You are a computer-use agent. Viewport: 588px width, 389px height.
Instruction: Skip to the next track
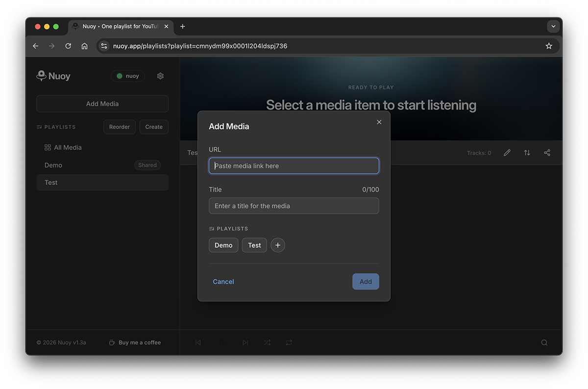click(245, 342)
